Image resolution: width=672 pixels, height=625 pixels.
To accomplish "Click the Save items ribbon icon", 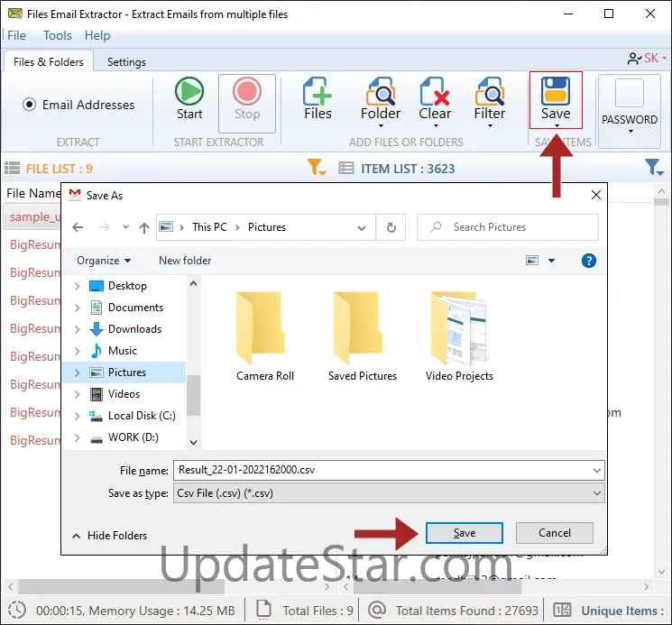I will 556,100.
